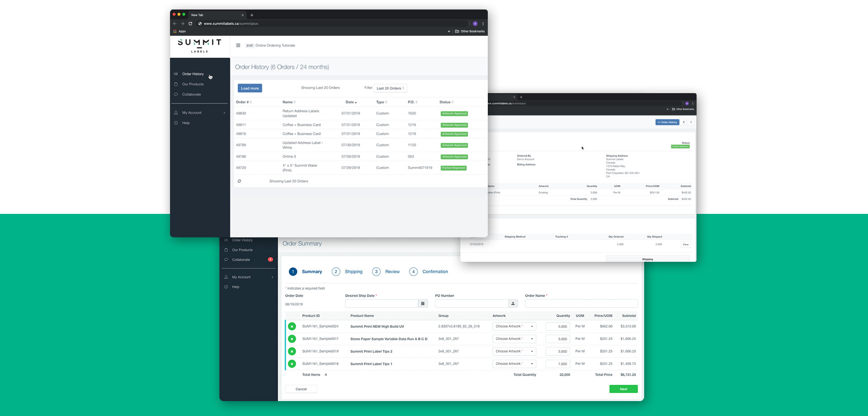Open a new browser tab in Order History window
868x416 pixels.
click(252, 15)
